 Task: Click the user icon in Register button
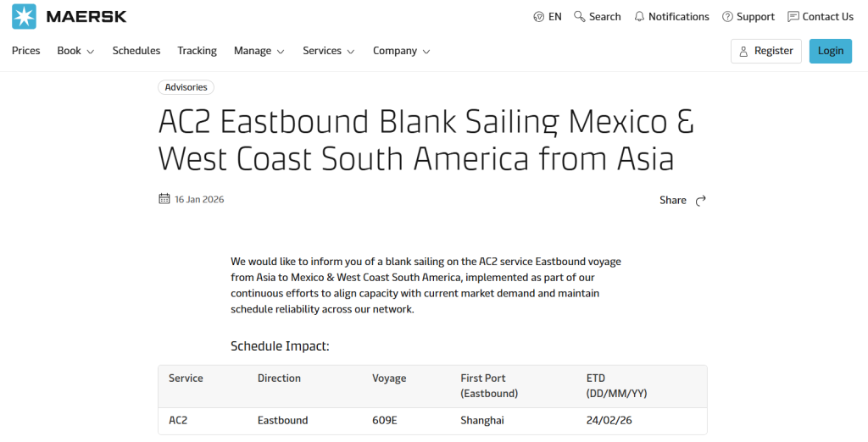pyautogui.click(x=744, y=51)
